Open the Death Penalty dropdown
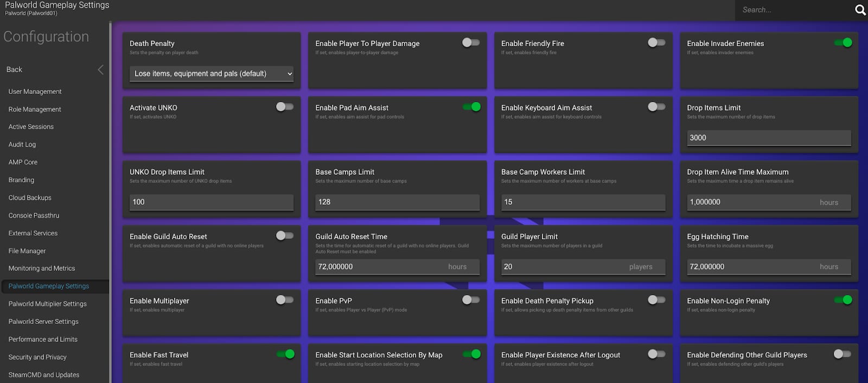Viewport: 868px width, 383px height. (212, 74)
